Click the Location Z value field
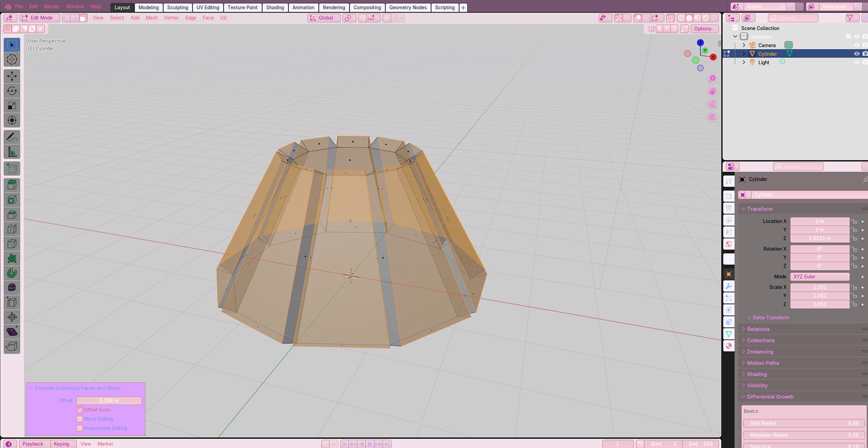This screenshot has height=448, width=868. [x=820, y=239]
